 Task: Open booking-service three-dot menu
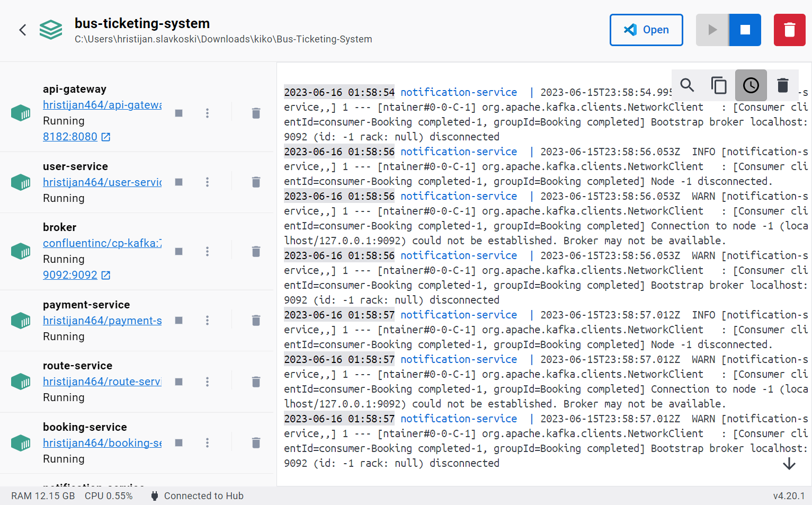207,442
